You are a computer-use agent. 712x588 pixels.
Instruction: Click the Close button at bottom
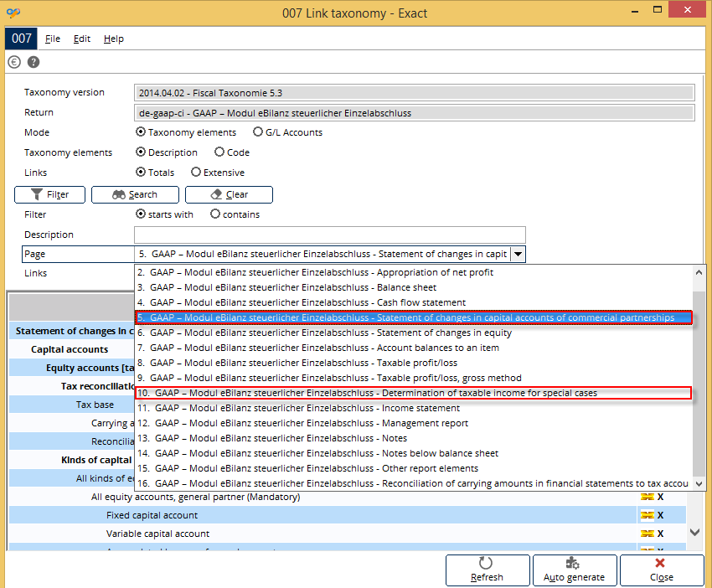point(662,570)
